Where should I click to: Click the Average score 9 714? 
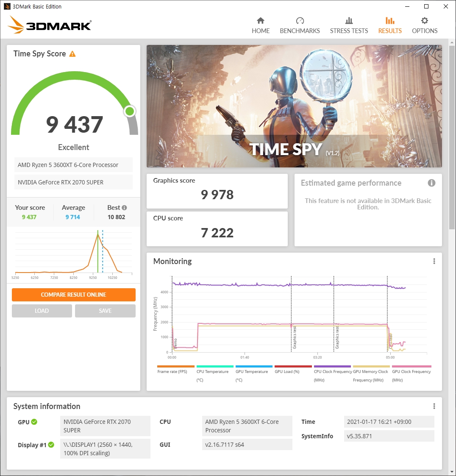(73, 217)
